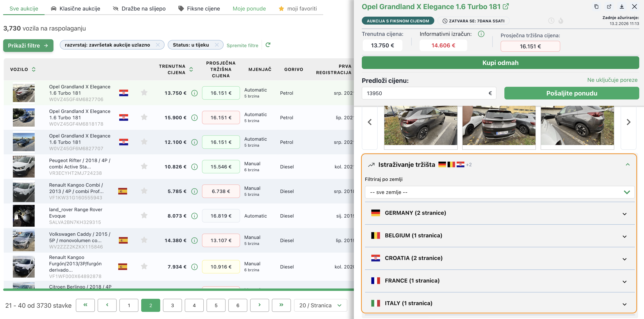Show the next car photos with the right arrow
This screenshot has height=319, width=644.
coord(629,122)
